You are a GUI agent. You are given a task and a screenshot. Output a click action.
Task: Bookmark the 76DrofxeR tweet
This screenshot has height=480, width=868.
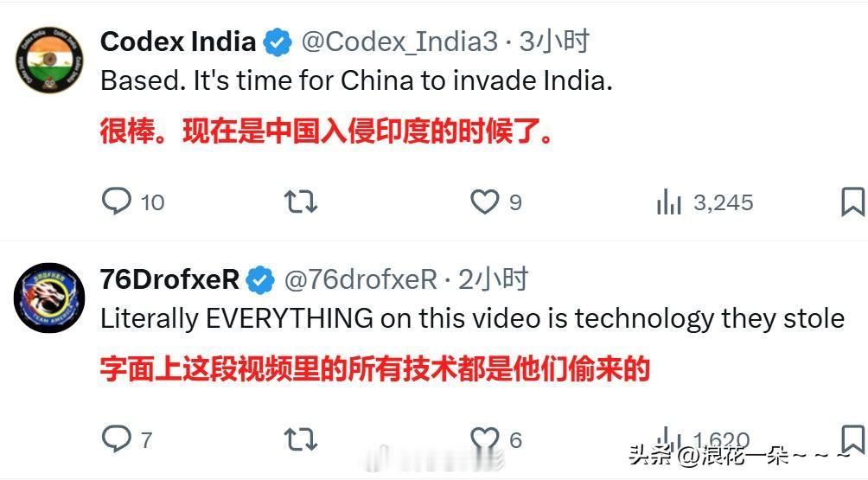tap(852, 439)
